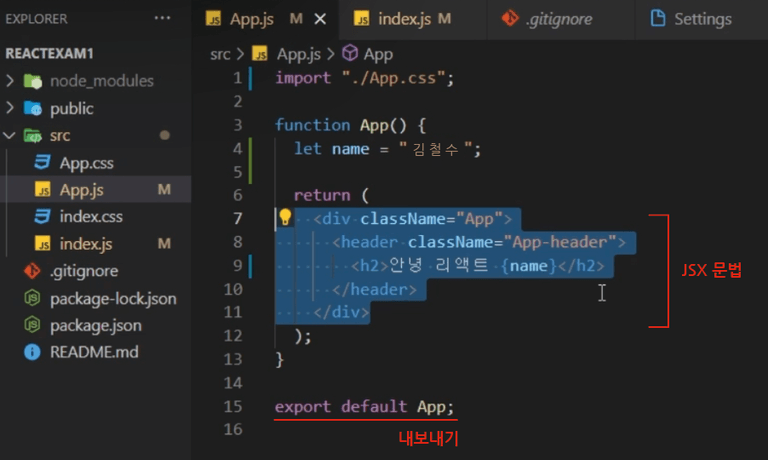The width and height of the screenshot is (768, 460).
Task: Click JS file icon in breadcrumb
Action: (260, 53)
